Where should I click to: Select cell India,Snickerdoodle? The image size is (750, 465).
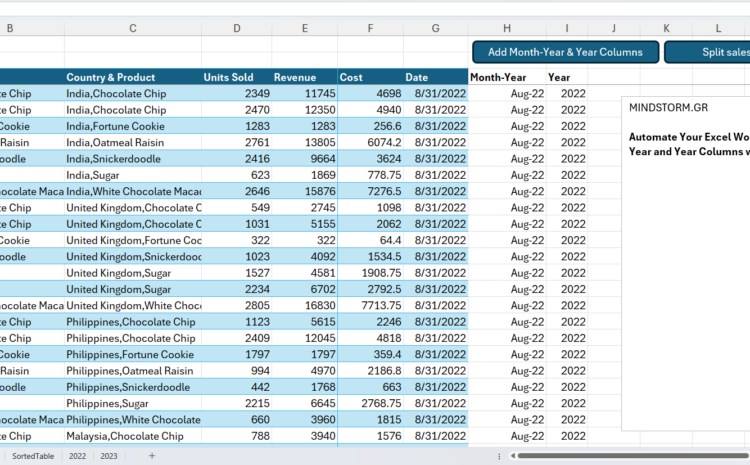point(133,159)
